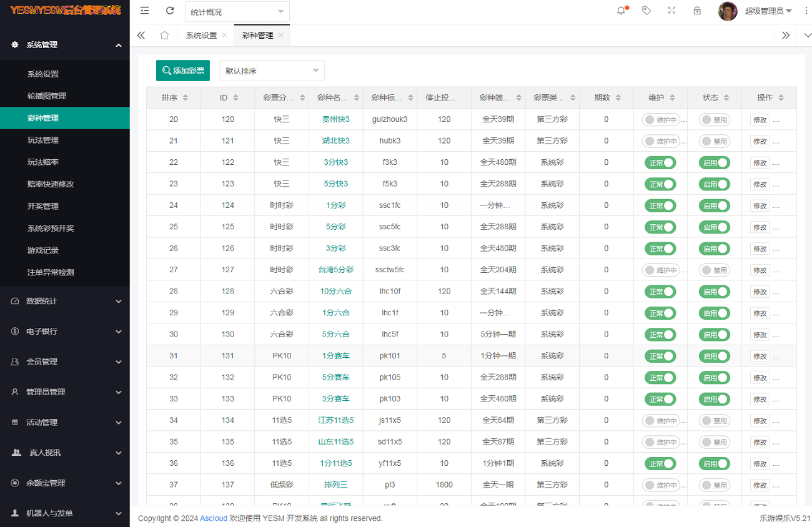Toggle 维护 switch for 台湾5分彩 row
The image size is (812, 527).
pyautogui.click(x=660, y=270)
